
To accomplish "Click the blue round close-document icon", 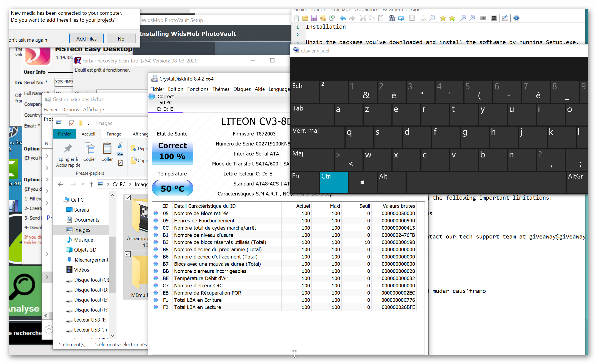I will [516, 18].
